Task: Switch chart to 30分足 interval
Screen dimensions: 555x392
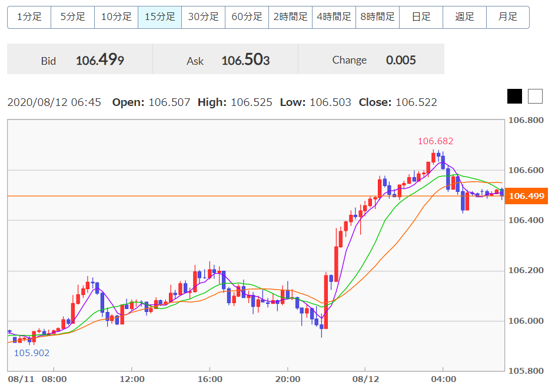Action: pyautogui.click(x=204, y=17)
